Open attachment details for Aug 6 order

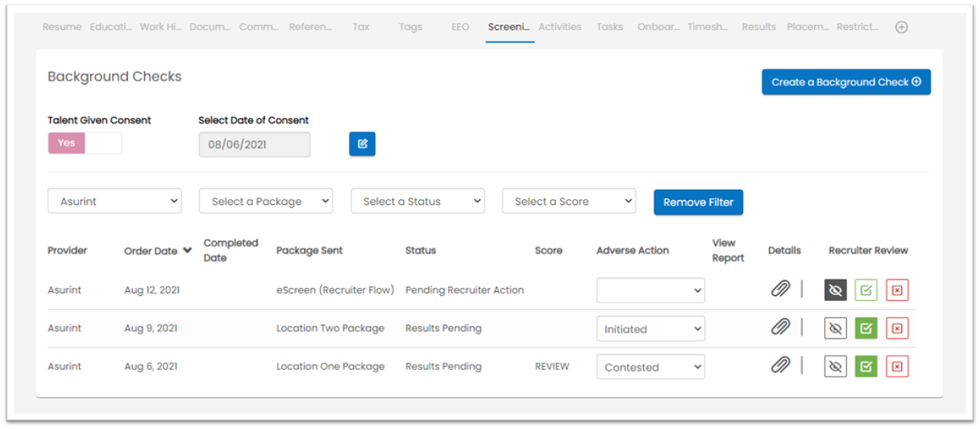pos(780,365)
